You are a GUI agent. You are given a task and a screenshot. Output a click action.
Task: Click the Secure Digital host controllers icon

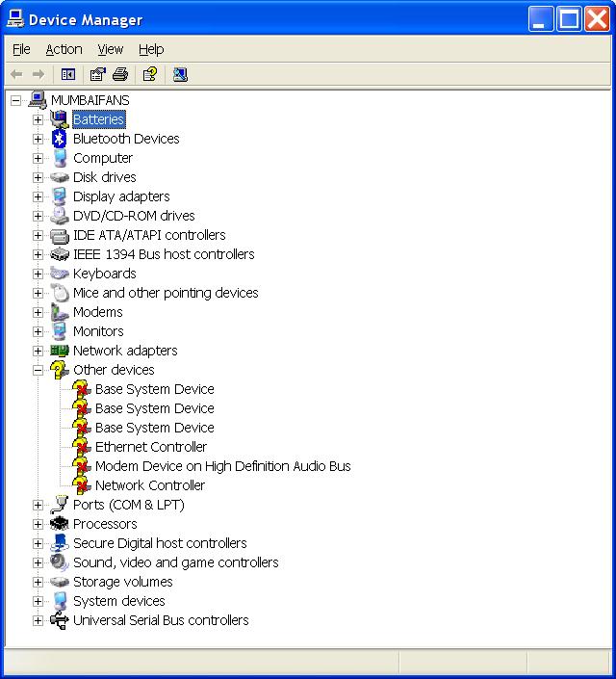tap(60, 543)
